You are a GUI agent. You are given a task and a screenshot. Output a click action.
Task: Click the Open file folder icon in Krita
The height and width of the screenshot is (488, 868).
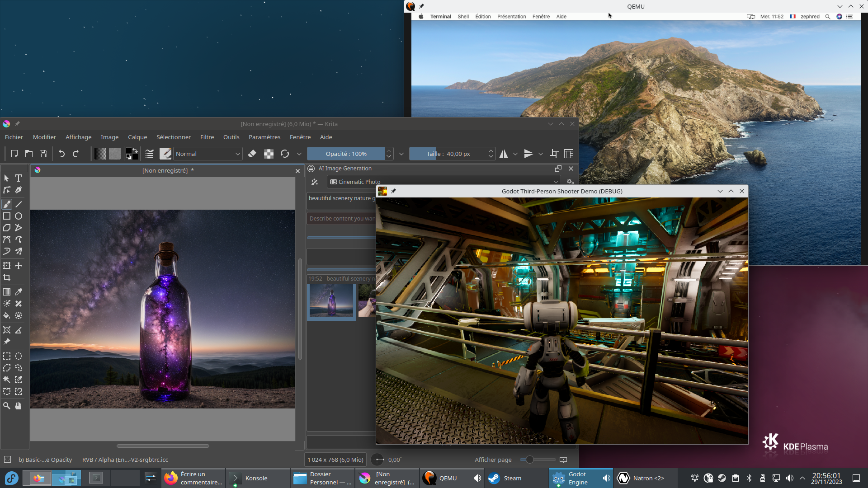29,154
